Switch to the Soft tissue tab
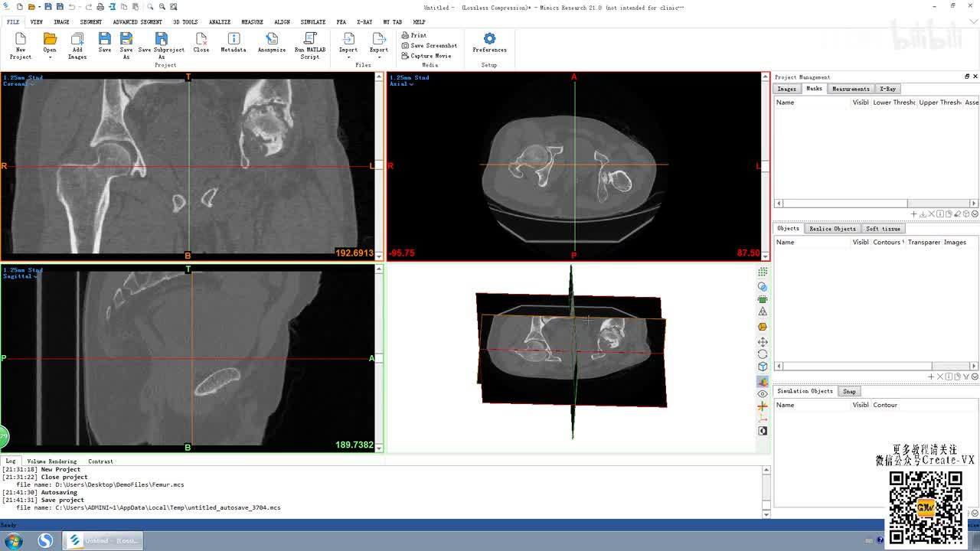This screenshot has width=980, height=551. [883, 229]
